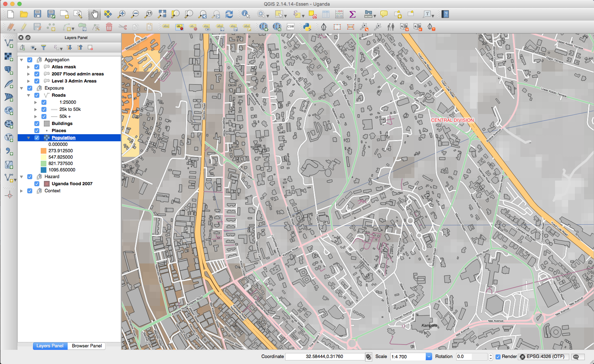Screen dimensions: 594x364
Task: Hide the Uganda flood 2007 layer
Action: [37, 184]
